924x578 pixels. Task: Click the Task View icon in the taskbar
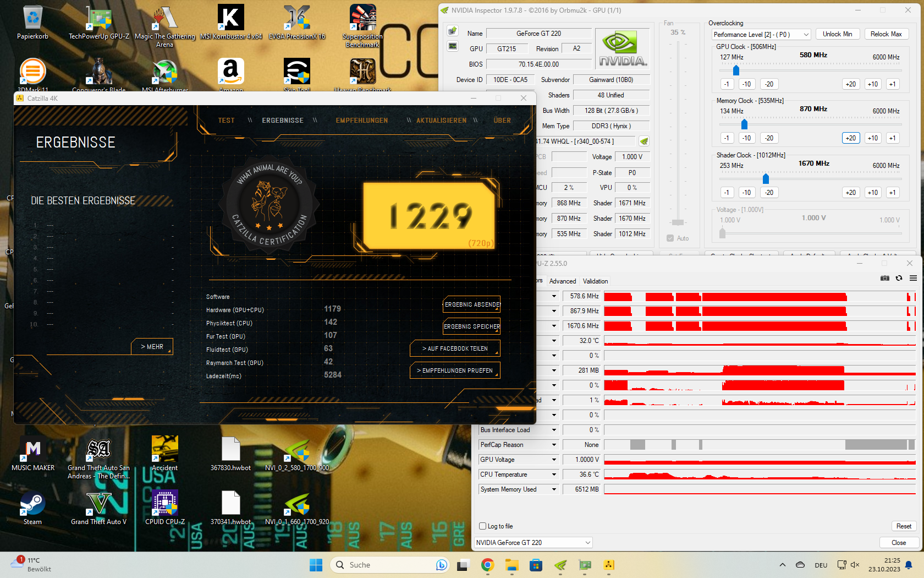pyautogui.click(x=463, y=565)
